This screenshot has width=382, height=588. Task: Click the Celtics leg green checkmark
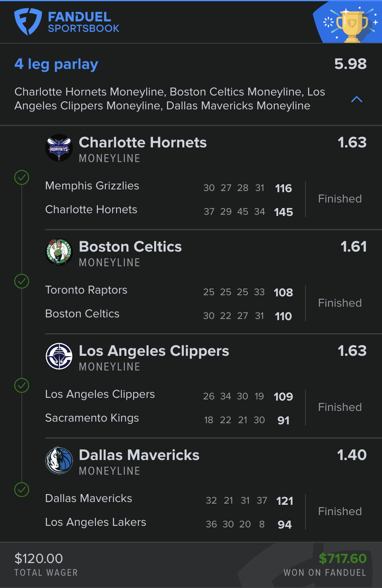click(x=22, y=282)
